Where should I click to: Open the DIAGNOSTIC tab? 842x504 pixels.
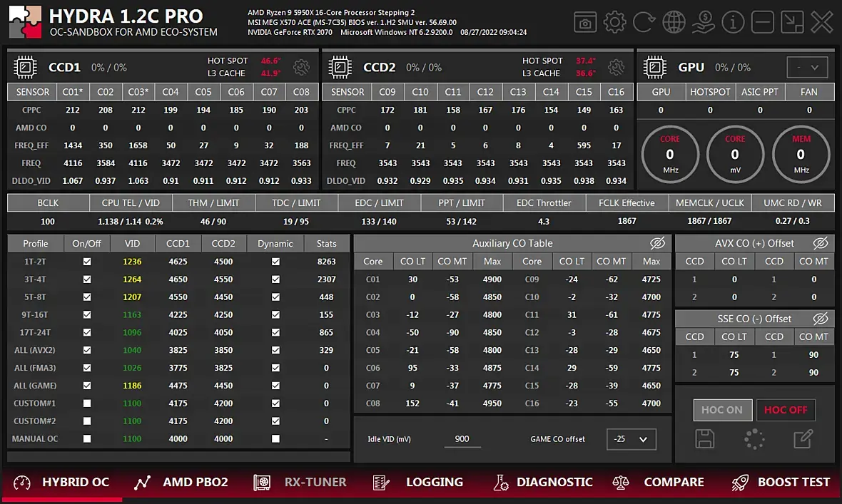(543, 482)
